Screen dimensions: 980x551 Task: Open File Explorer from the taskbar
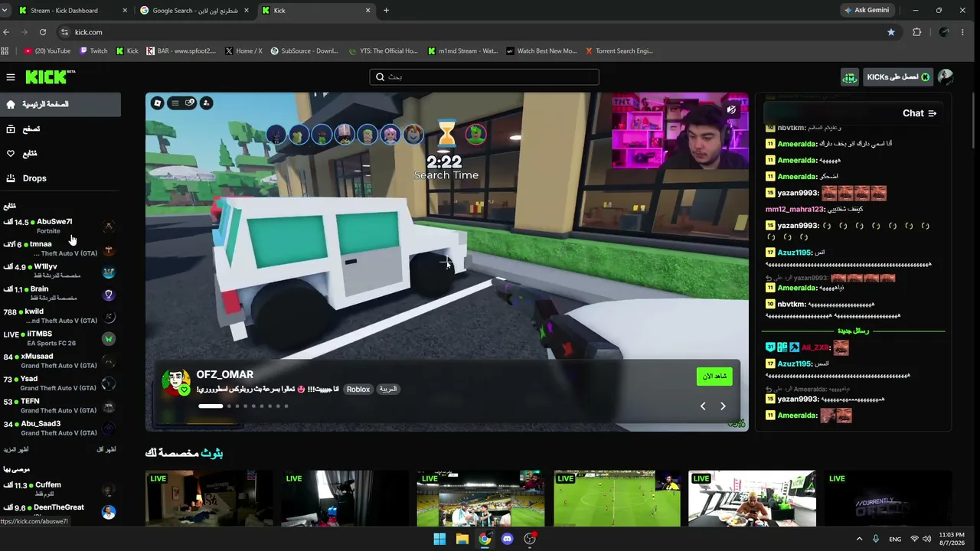(x=462, y=539)
